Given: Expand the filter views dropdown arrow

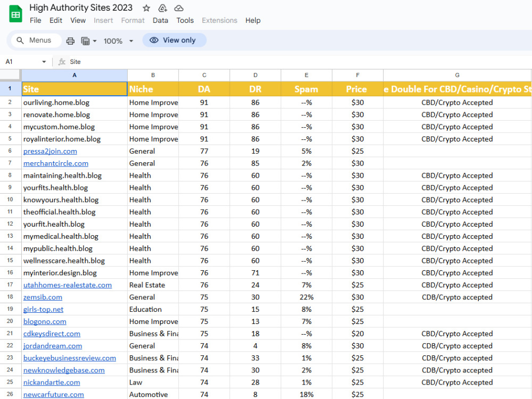Looking at the screenshot, I should coord(95,41).
